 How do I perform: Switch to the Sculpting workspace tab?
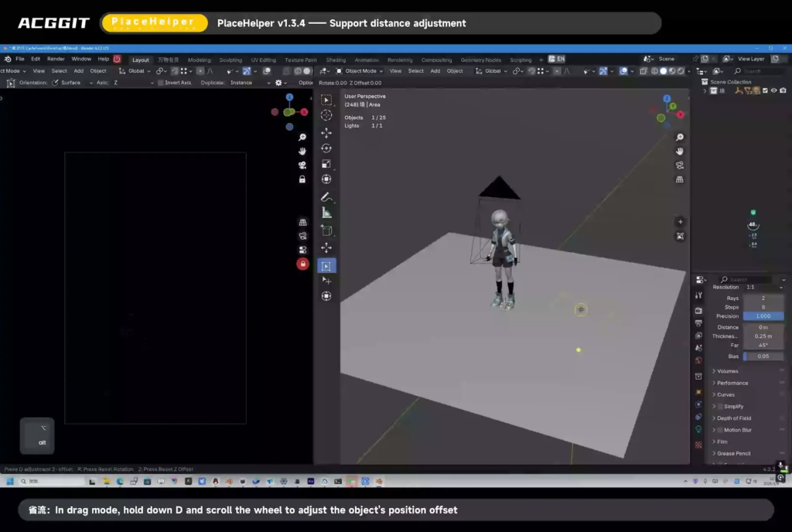tap(230, 60)
